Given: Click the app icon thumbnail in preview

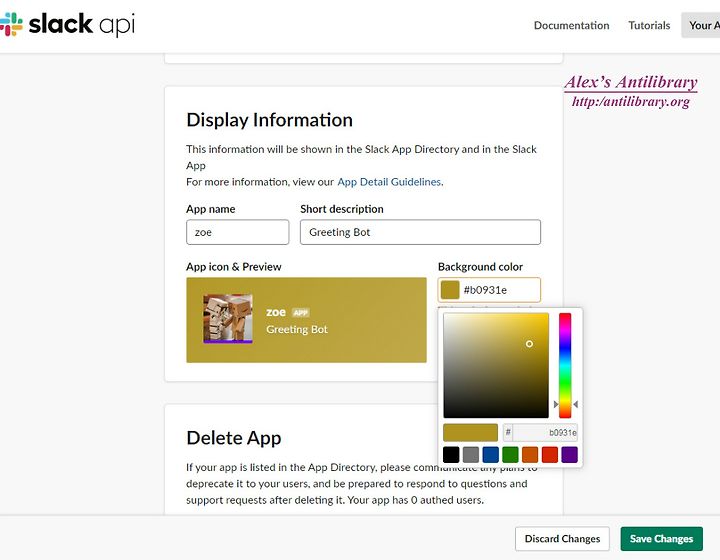Looking at the screenshot, I should pos(228,319).
